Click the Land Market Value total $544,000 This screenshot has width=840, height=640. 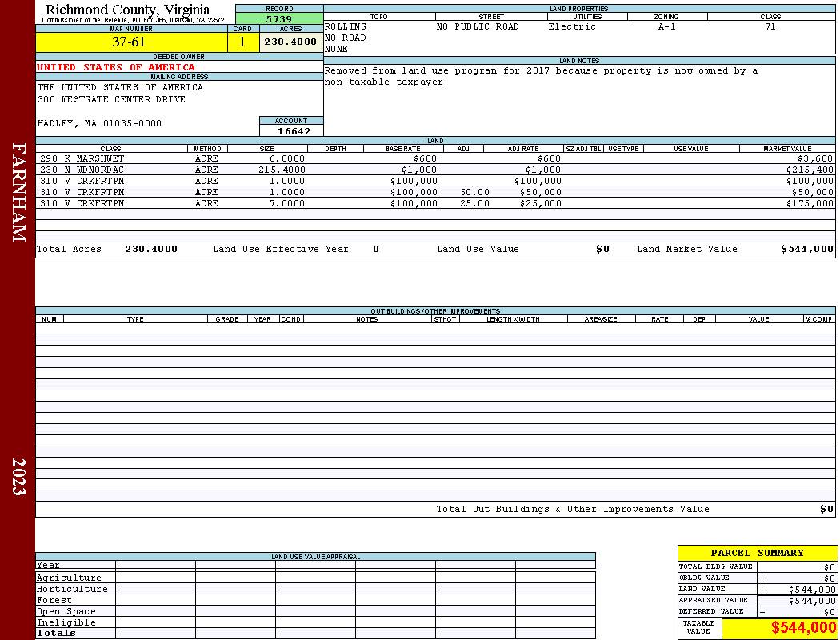(x=806, y=249)
